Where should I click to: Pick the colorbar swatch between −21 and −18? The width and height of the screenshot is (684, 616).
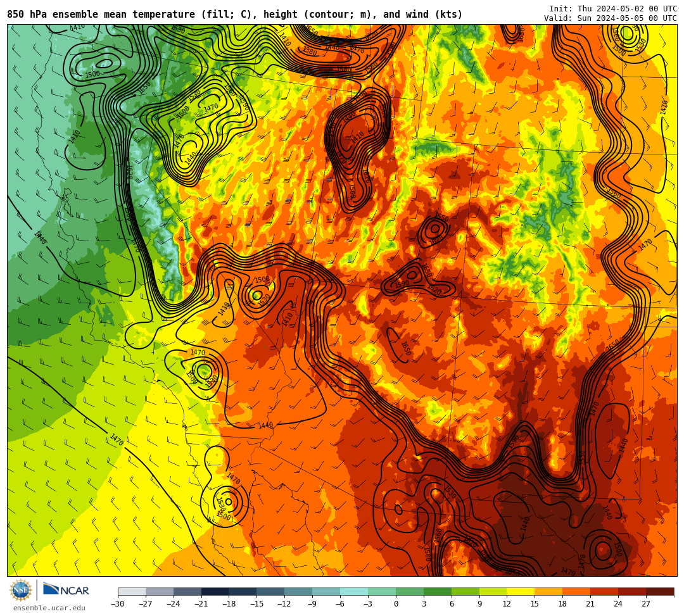(x=215, y=591)
